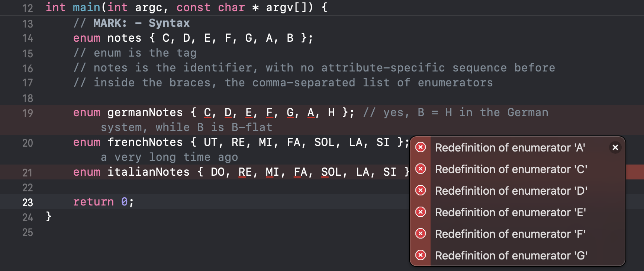Click the frenchNotes enum name
Screen dimensions: 644x271
coord(145,142)
